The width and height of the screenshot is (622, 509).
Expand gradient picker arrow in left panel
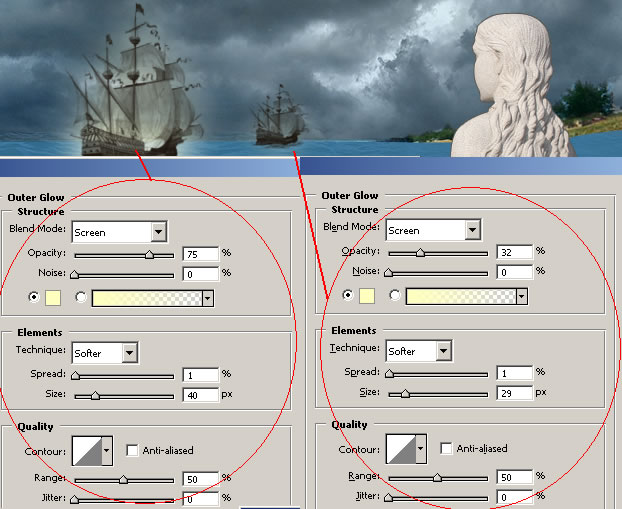(x=208, y=298)
